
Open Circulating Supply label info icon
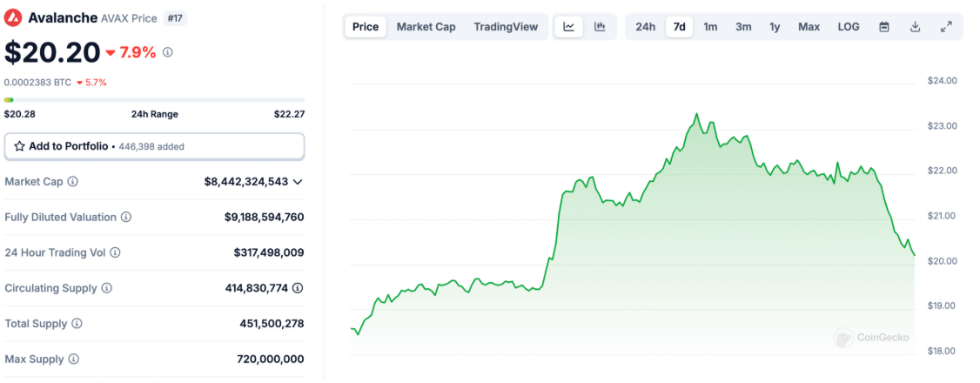point(107,289)
